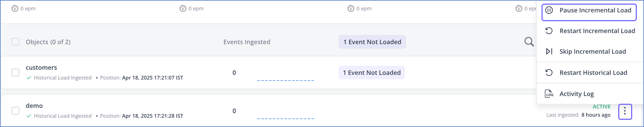Toggle the select-all Objects checkbox
644x127 pixels.
coord(15,42)
